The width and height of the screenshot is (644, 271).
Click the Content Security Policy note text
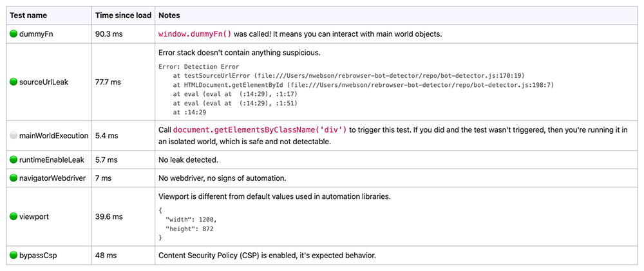(x=267, y=256)
